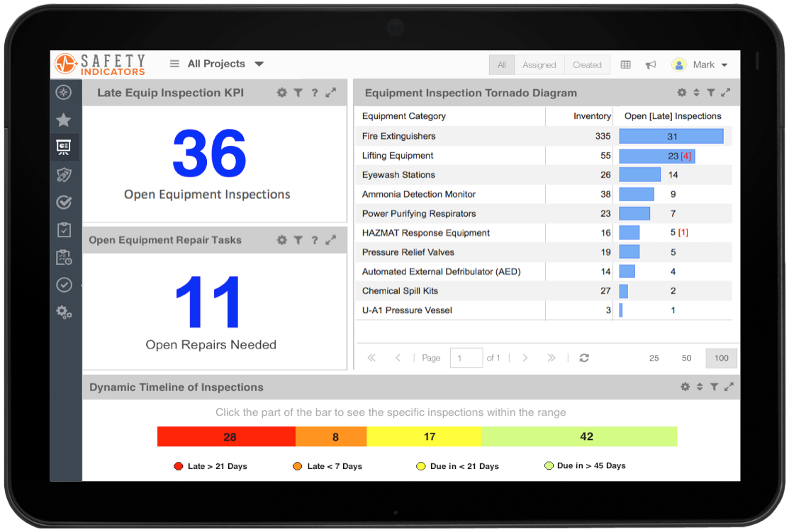Refresh the Tornado Diagram table

point(583,358)
